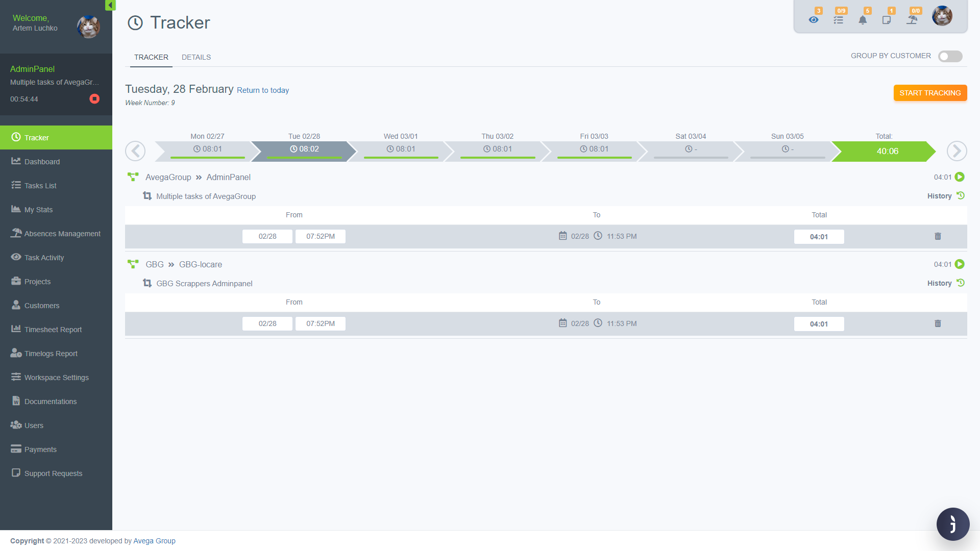Start timer for GBG-locare task

(960, 264)
